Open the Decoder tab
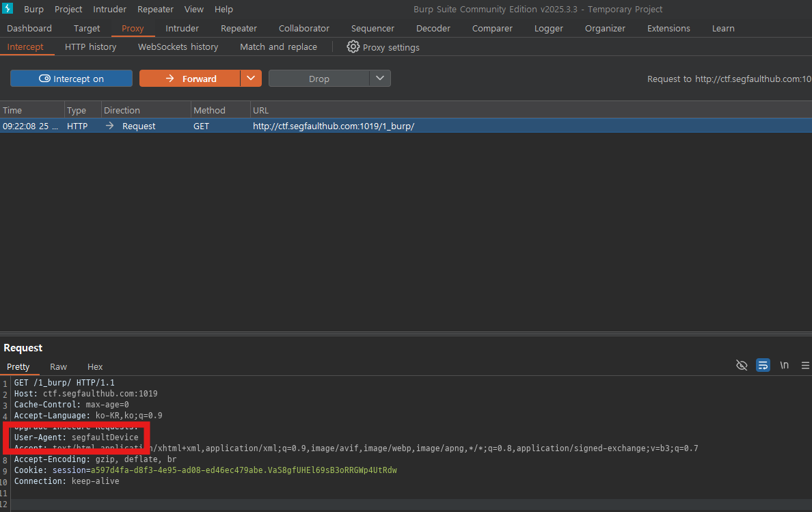This screenshot has height=512, width=812. point(433,29)
